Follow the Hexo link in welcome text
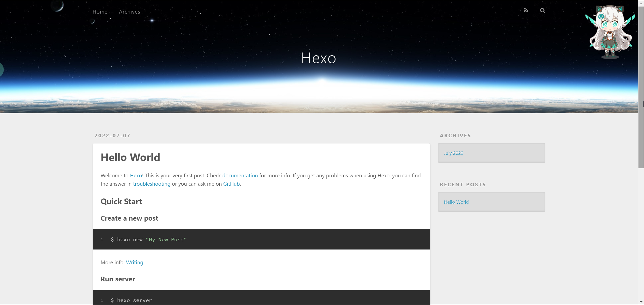 click(136, 176)
